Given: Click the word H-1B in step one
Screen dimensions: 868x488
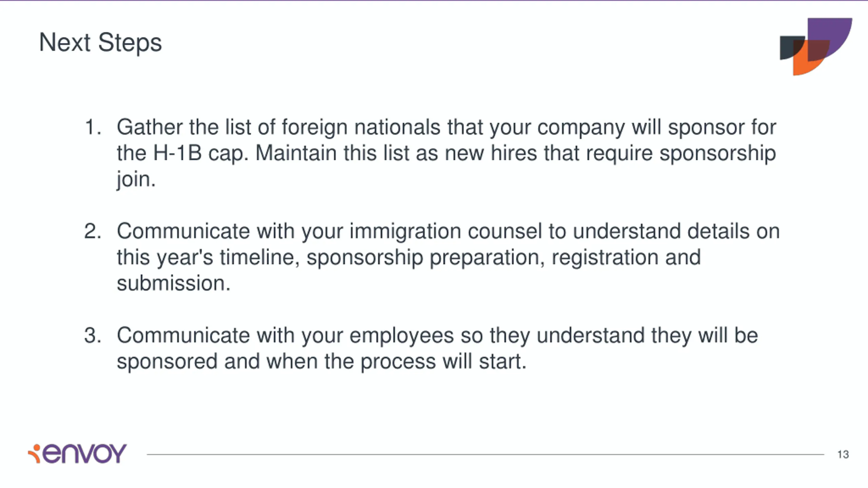Looking at the screenshot, I should [177, 153].
